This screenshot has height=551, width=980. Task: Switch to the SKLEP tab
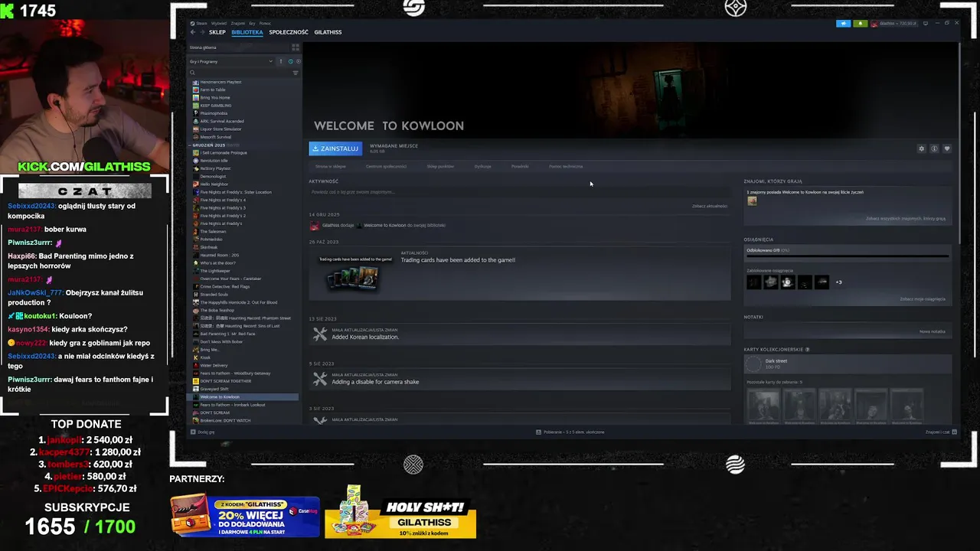(x=217, y=32)
